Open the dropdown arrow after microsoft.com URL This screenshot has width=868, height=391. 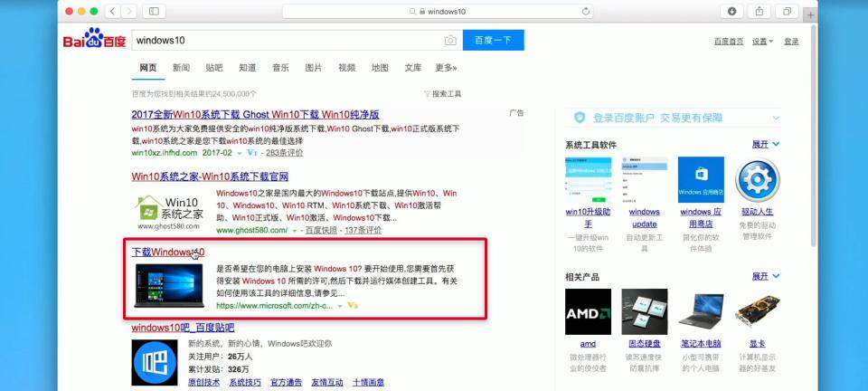[340, 306]
